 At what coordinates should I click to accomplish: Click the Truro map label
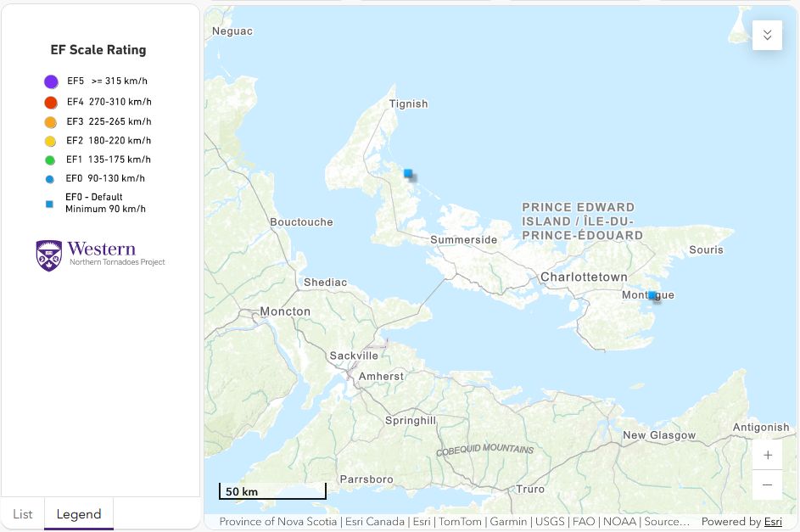click(530, 490)
